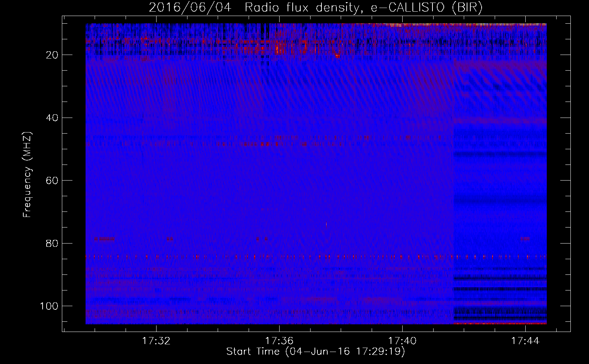
Task: Click the 'Frequency (MHZ)' y-axis label
Action: (27, 174)
